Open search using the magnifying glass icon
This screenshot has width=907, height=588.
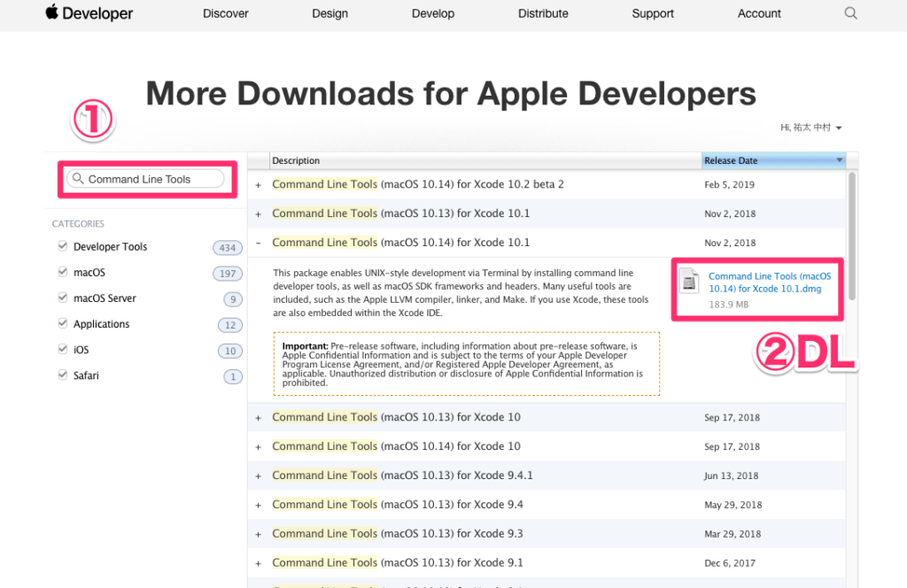pos(849,13)
